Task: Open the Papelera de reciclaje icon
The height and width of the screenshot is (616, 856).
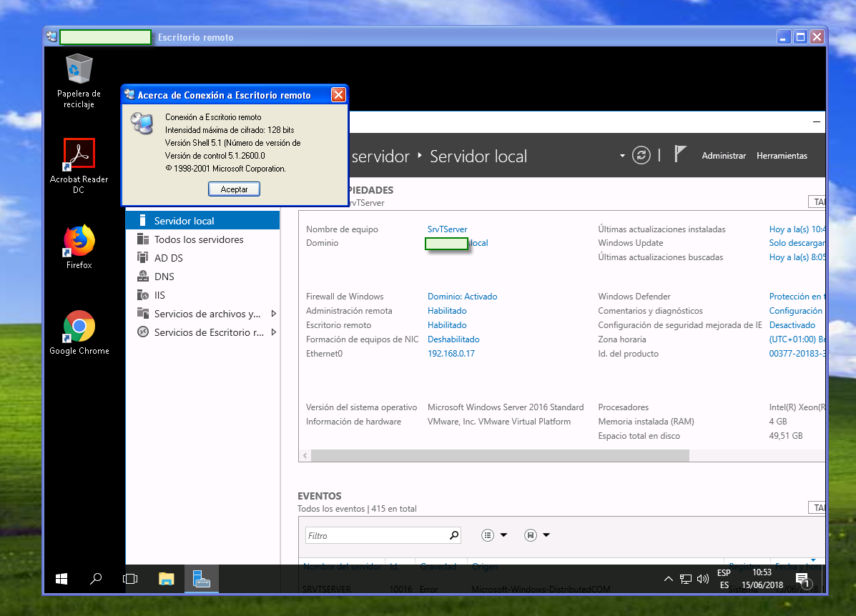Action: pos(79,81)
